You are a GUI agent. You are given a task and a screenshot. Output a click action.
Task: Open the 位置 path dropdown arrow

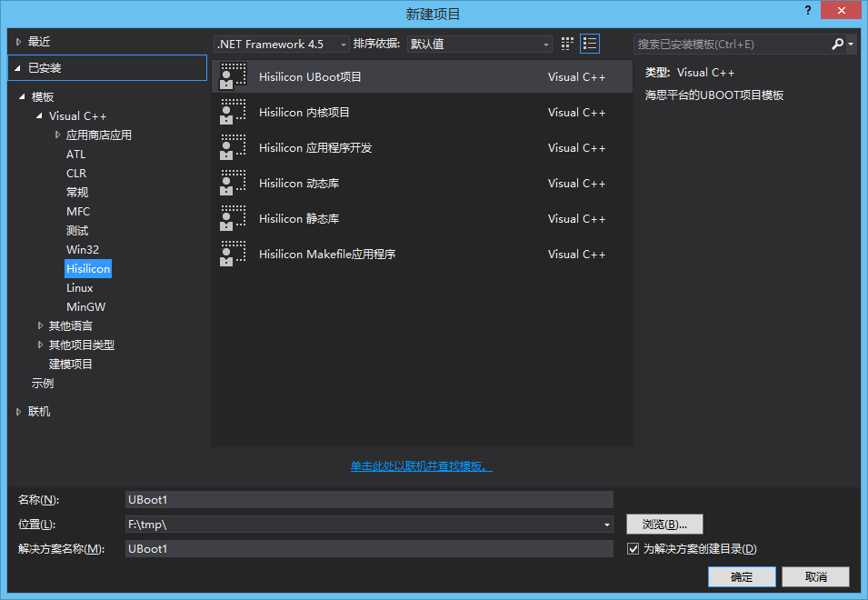click(607, 525)
